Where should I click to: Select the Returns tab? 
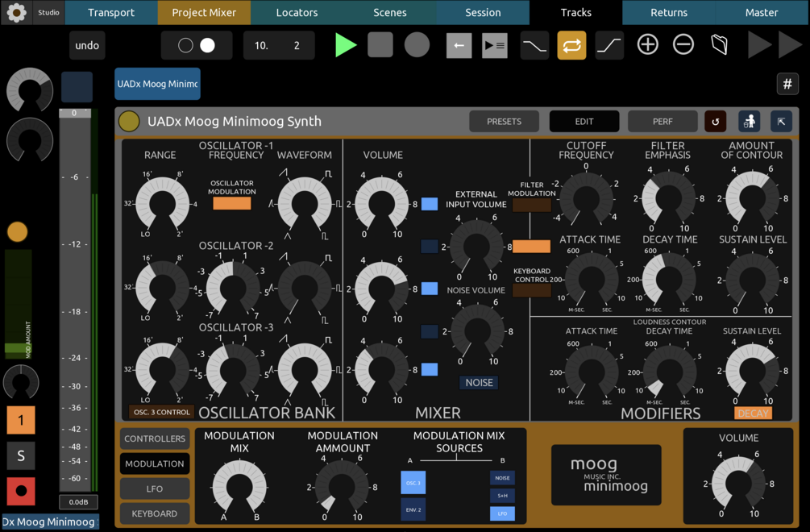[669, 12]
